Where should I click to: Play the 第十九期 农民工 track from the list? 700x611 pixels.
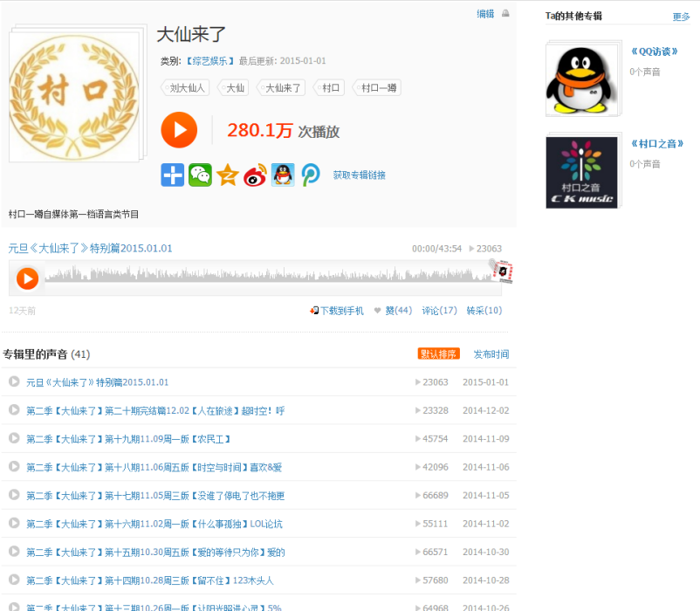pyautogui.click(x=14, y=438)
